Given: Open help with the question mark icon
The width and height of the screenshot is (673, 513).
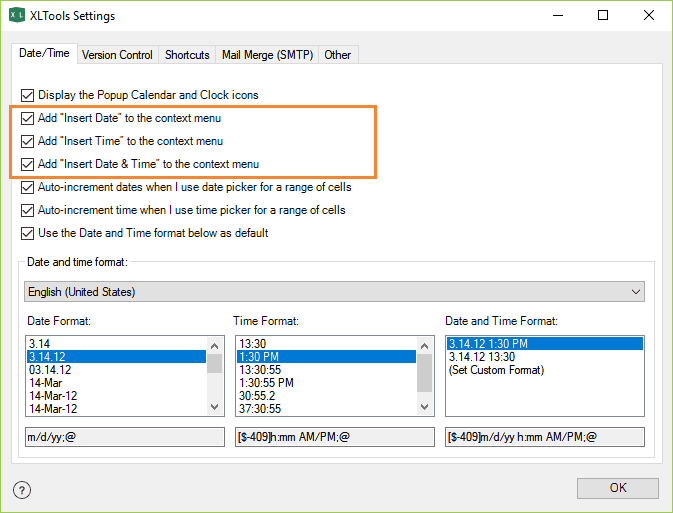Looking at the screenshot, I should pyautogui.click(x=22, y=490).
